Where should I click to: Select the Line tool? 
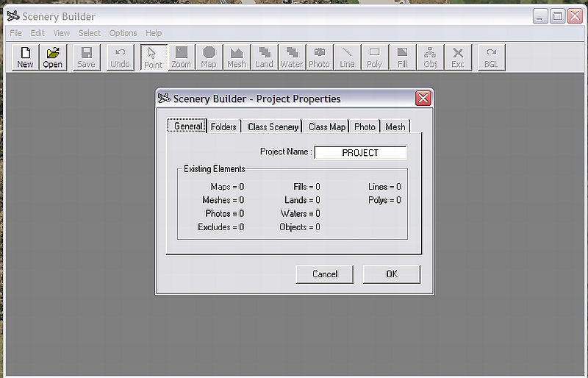pos(347,57)
